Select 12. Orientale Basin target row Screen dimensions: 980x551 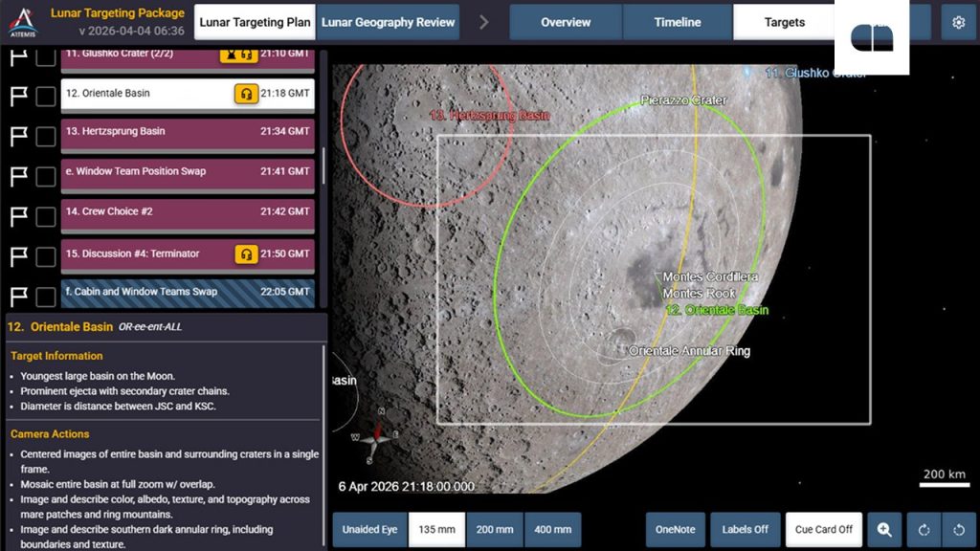188,95
